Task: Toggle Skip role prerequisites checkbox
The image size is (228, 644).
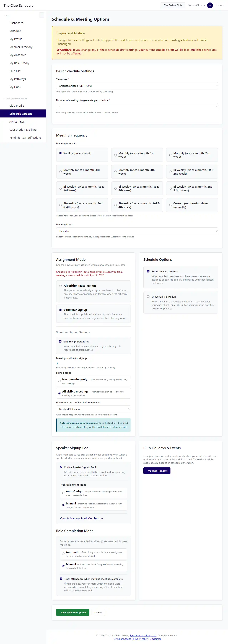Action: pos(60,341)
